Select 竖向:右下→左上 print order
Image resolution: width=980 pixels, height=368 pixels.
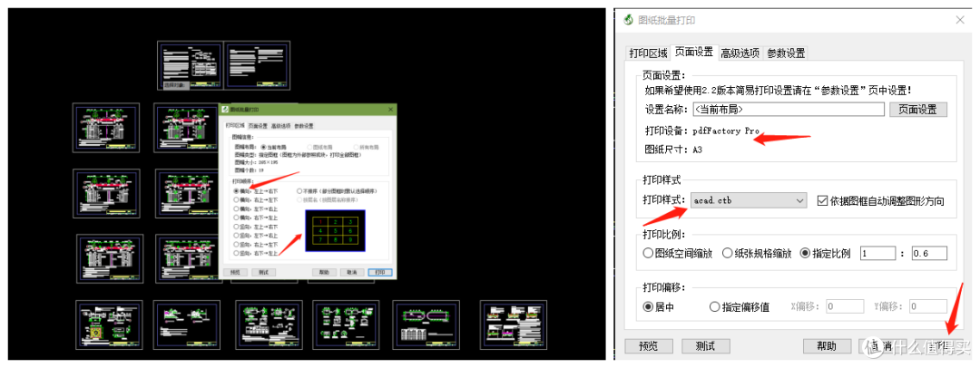click(x=236, y=253)
